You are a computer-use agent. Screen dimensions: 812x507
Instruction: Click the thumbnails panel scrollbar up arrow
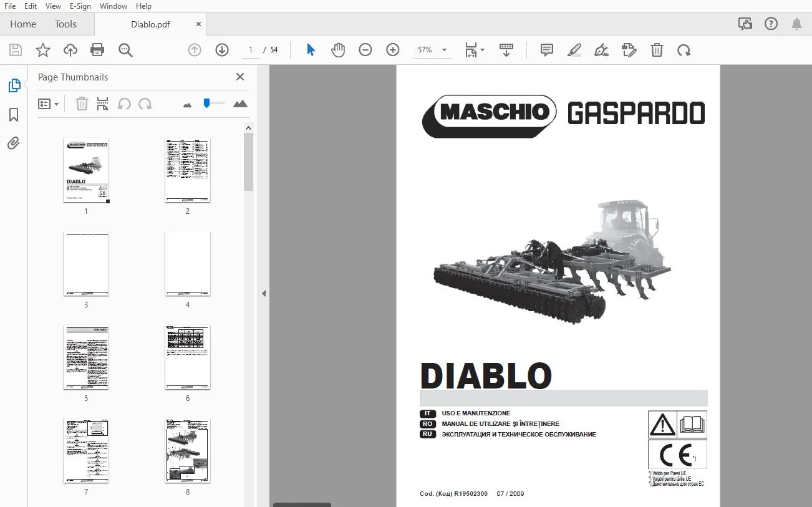[x=248, y=127]
